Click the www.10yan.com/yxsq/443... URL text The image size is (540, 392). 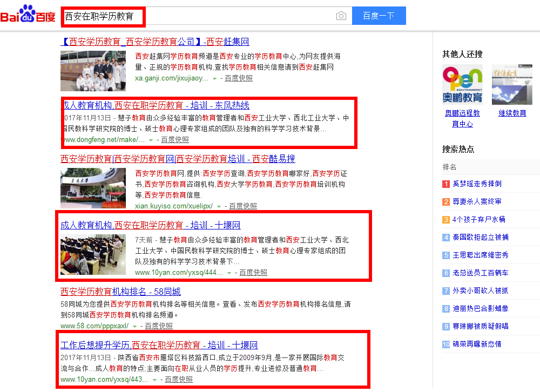105,379
